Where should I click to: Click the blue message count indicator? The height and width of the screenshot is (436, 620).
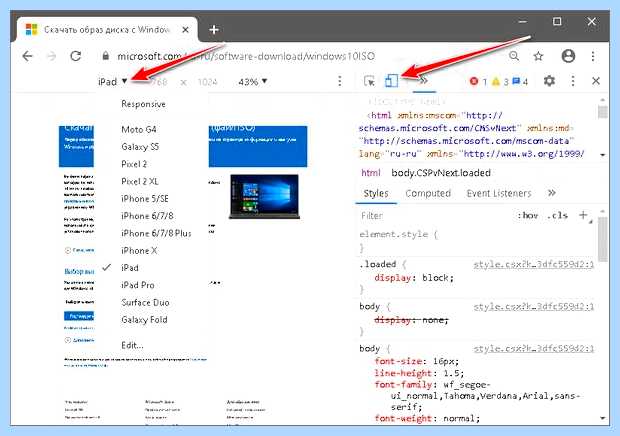pos(520,82)
